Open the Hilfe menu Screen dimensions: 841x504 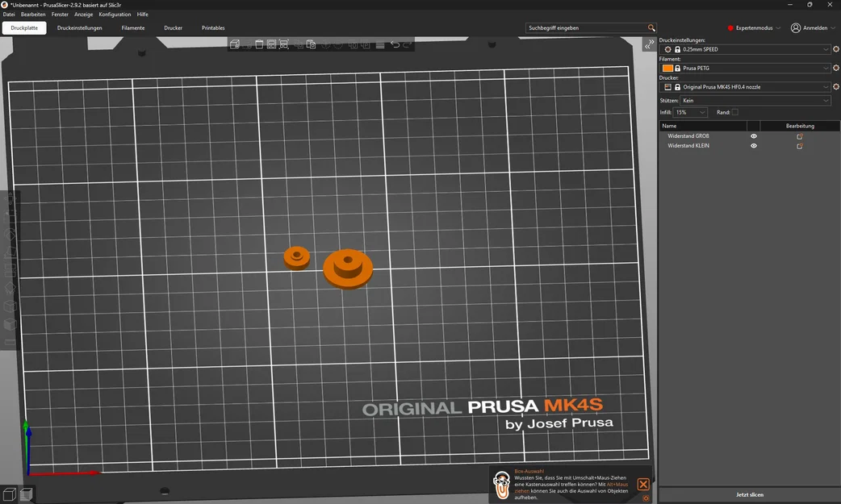pos(142,15)
